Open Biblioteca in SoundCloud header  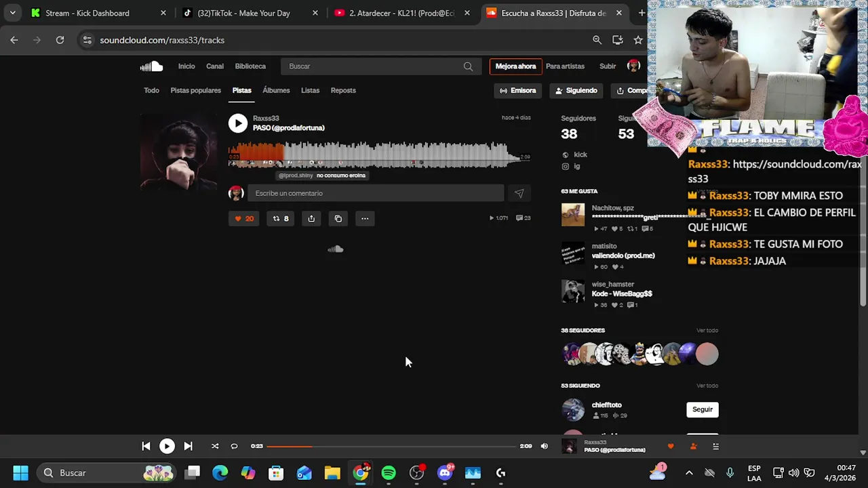pyautogui.click(x=250, y=66)
